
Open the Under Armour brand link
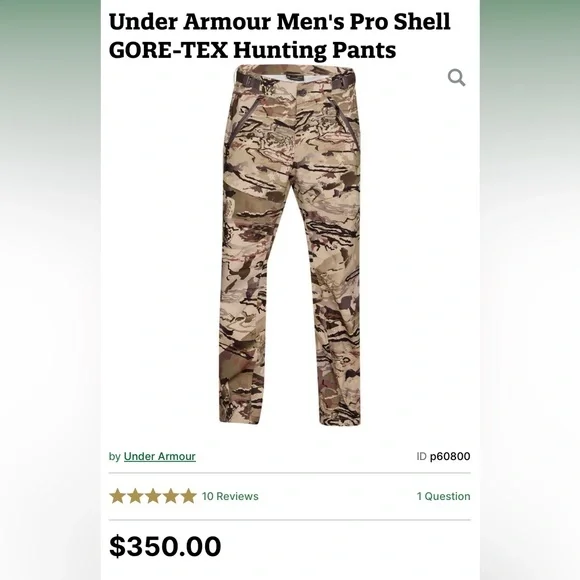(159, 456)
